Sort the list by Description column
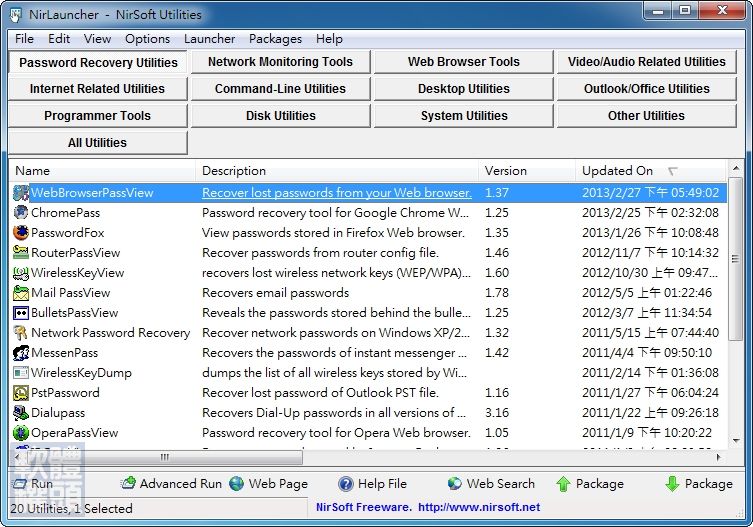This screenshot has height=527, width=753. [337, 171]
